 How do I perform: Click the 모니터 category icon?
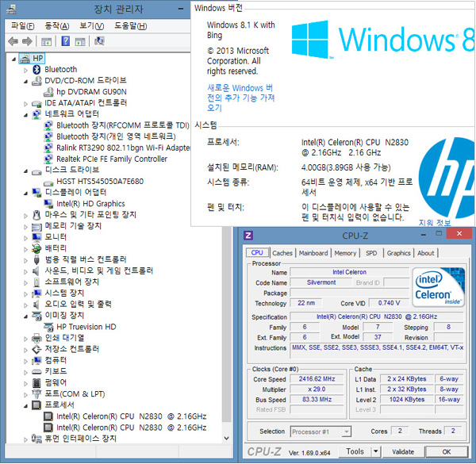coord(36,237)
